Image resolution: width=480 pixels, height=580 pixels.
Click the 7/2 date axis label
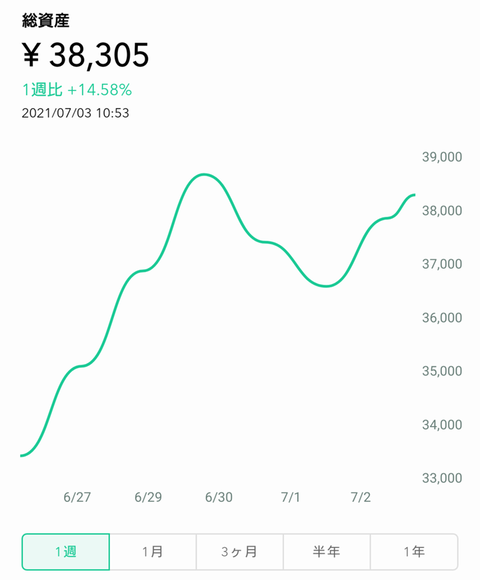click(x=361, y=497)
